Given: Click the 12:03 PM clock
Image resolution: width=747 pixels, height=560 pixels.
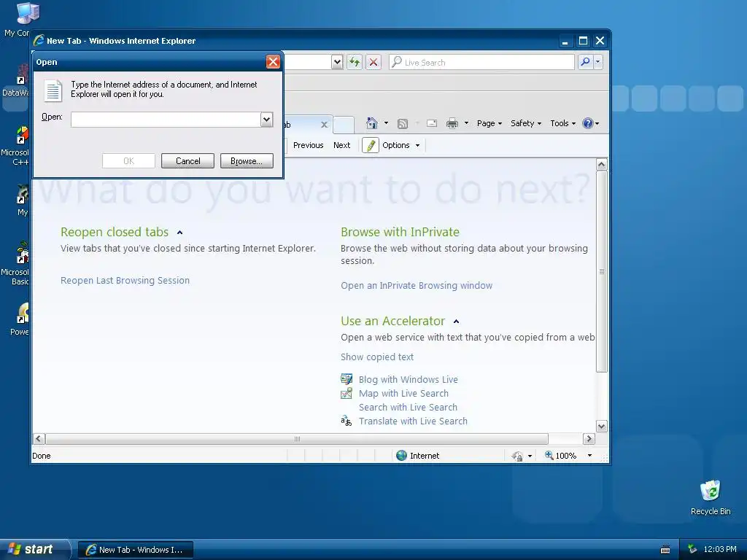Looking at the screenshot, I should click(720, 549).
